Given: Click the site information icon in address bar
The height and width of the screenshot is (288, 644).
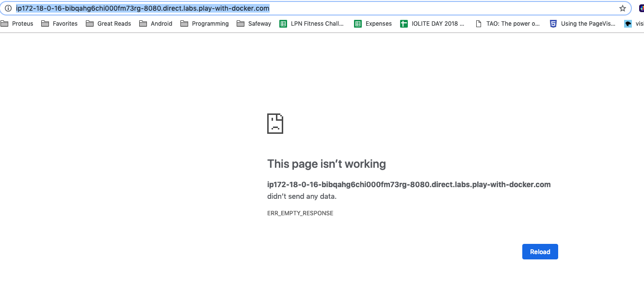Looking at the screenshot, I should (8, 8).
